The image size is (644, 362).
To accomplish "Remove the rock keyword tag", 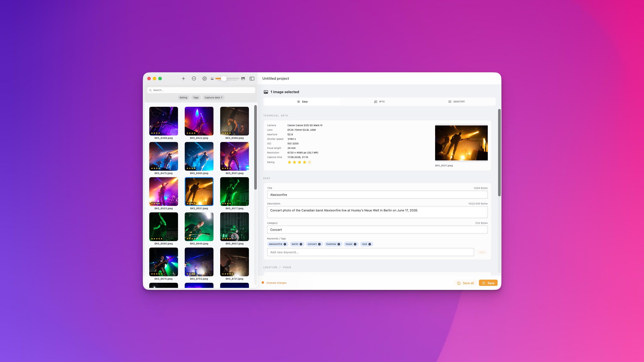I will click(369, 244).
